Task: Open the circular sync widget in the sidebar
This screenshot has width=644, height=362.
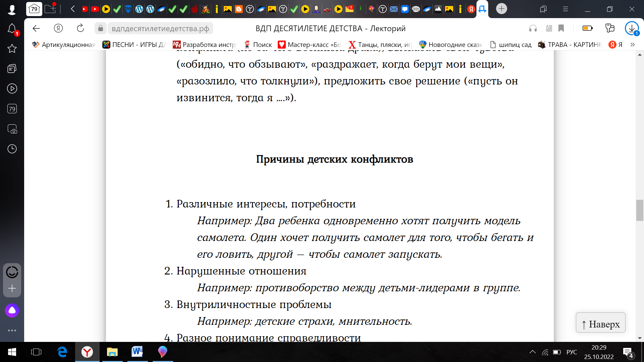Action: click(12, 272)
